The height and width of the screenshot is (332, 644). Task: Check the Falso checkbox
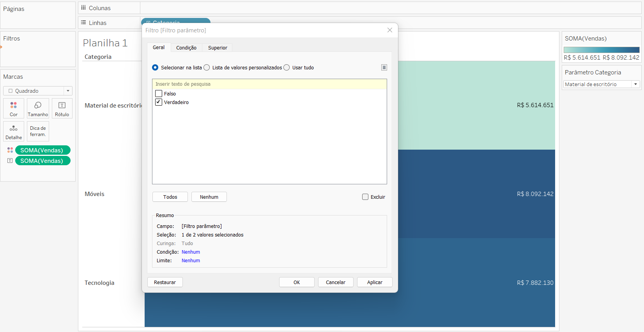(x=159, y=94)
